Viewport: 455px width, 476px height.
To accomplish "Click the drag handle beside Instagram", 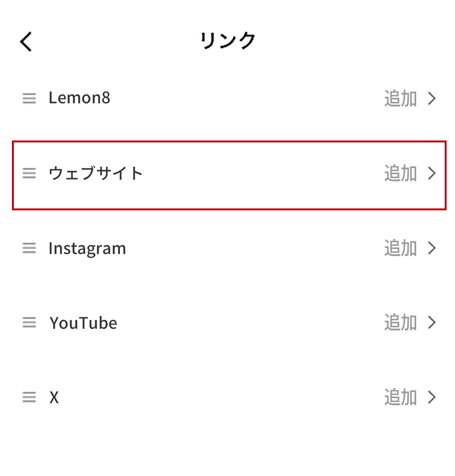I will tap(29, 248).
